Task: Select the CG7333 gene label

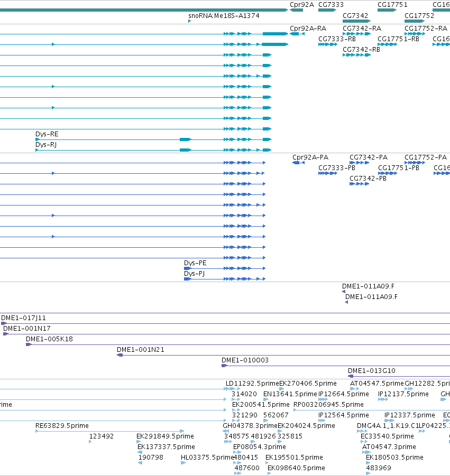Action: 331,5
